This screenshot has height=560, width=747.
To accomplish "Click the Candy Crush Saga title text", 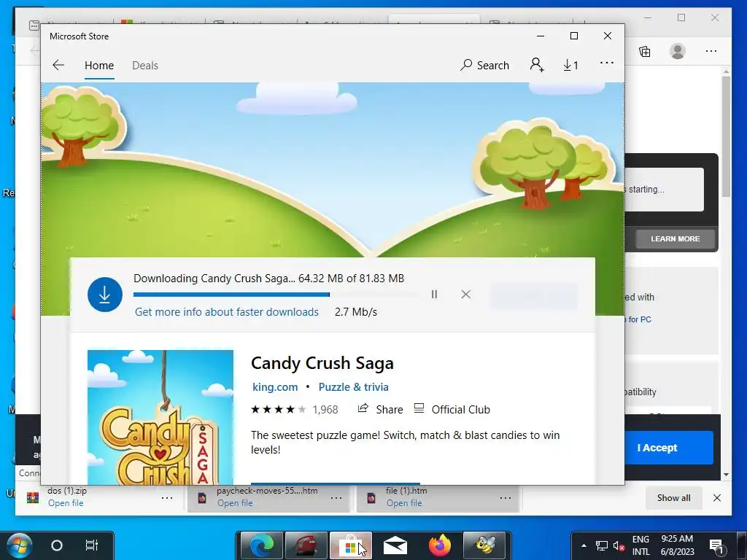I will pos(322,363).
